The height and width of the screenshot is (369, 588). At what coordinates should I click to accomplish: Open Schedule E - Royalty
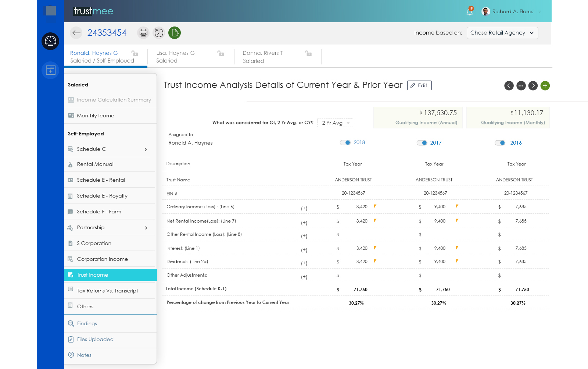click(x=110, y=196)
